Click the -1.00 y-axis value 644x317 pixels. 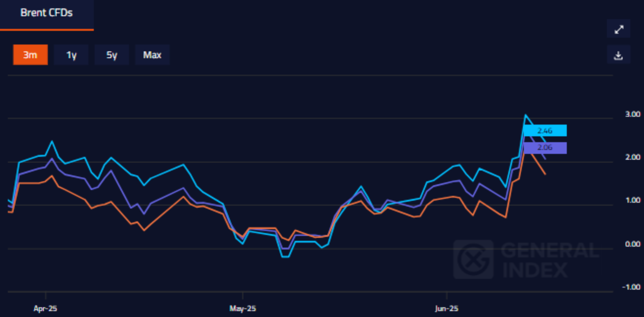pos(632,287)
